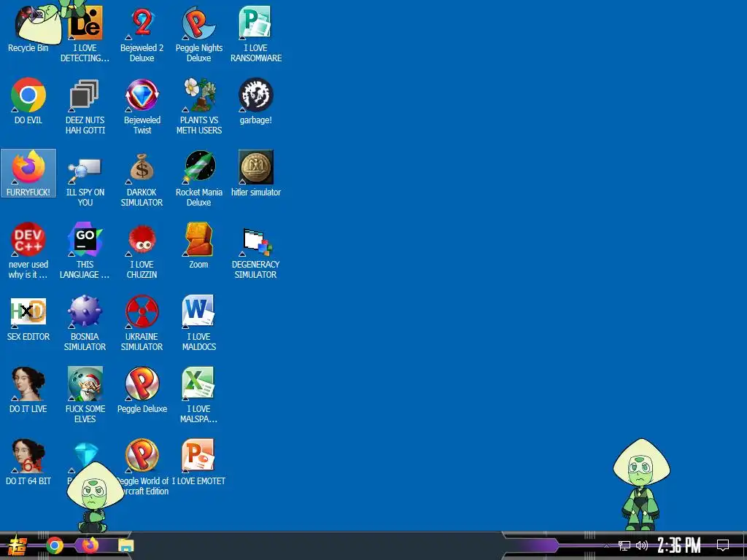Select the Excel shortcut labeled I LOVE MALSPA...

tap(198, 394)
